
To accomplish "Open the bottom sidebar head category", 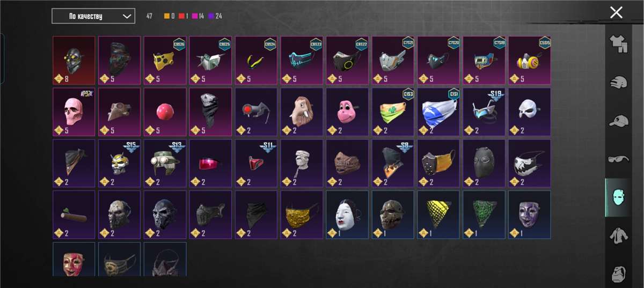I will (x=619, y=274).
